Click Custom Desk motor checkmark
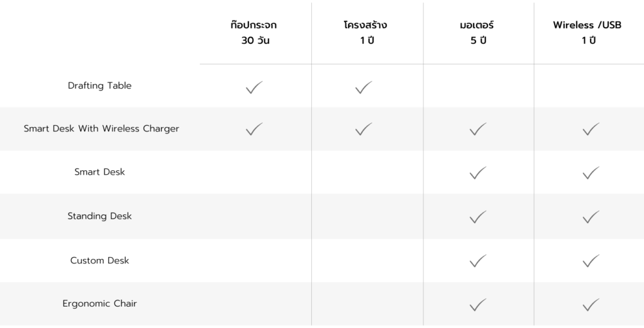This screenshot has height=328, width=644. tap(478, 260)
